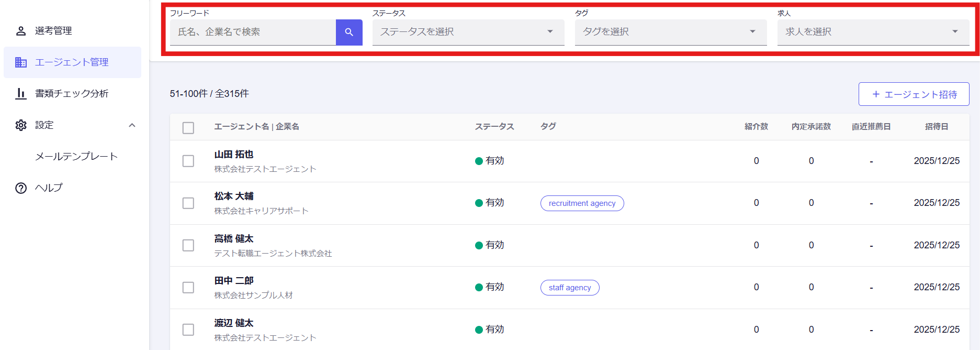This screenshot has width=980, height=350.
Task: Click the plus icon in エージェント招待 button
Action: point(876,94)
